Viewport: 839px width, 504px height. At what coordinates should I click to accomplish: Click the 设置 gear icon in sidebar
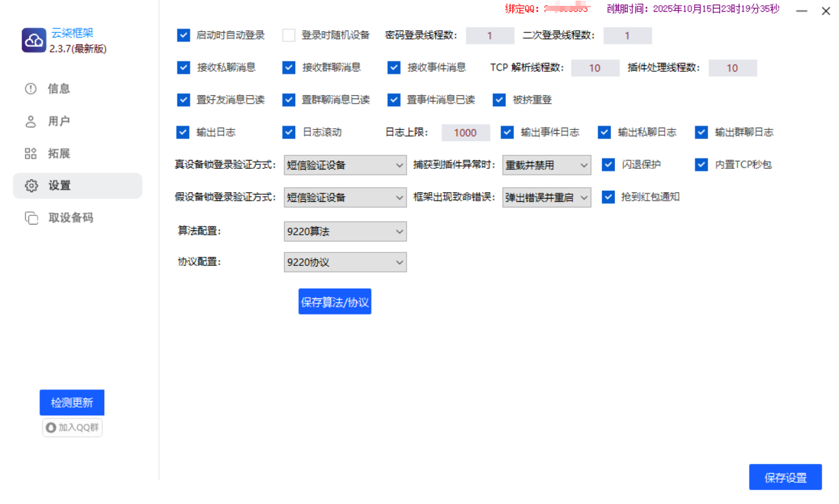pyautogui.click(x=31, y=185)
